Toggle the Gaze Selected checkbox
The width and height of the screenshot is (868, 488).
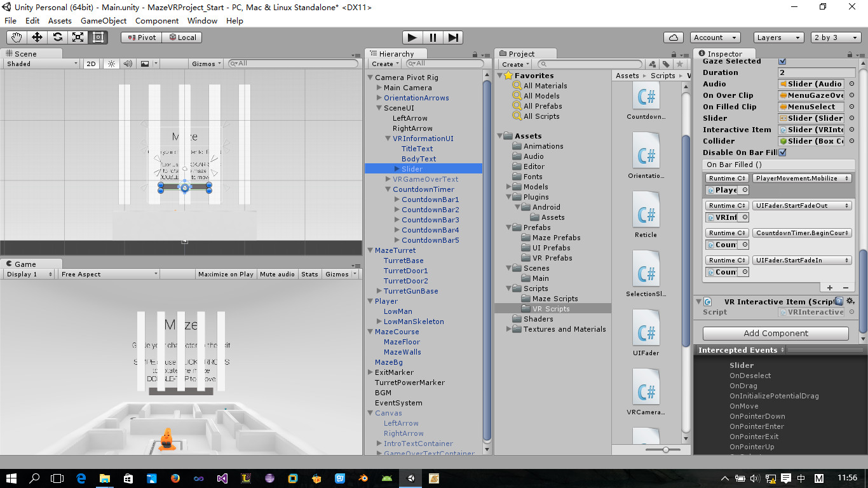[782, 62]
